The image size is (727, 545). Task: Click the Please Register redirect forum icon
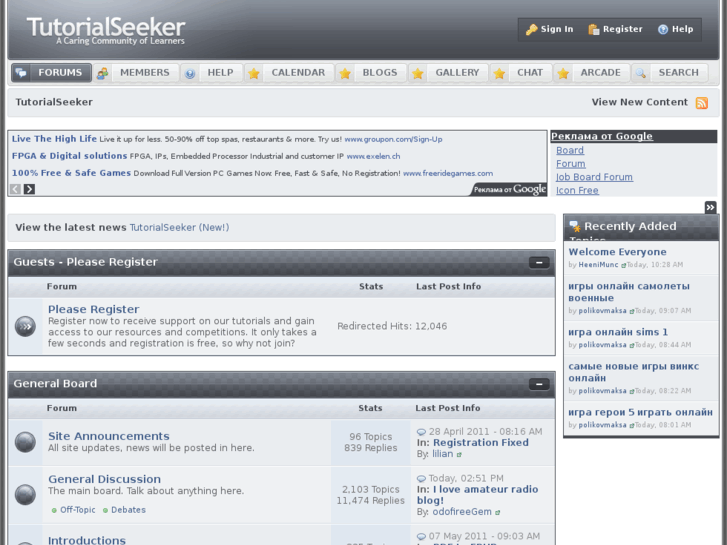point(26,326)
